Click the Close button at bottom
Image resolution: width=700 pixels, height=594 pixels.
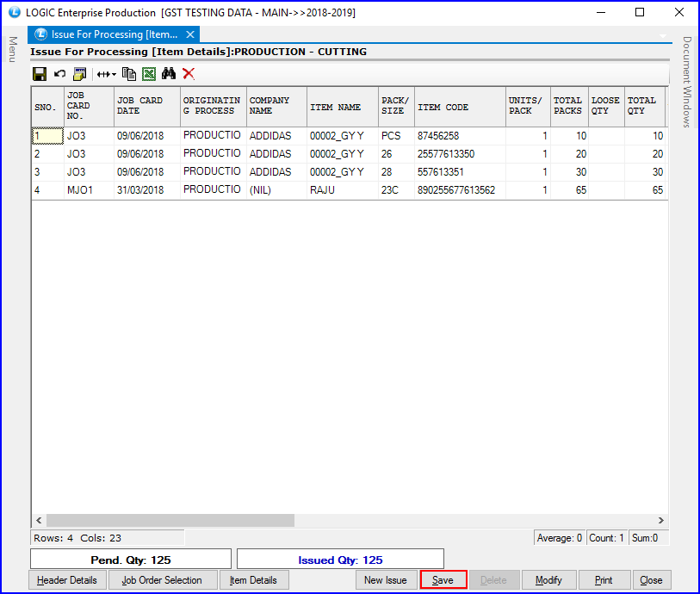pos(651,579)
